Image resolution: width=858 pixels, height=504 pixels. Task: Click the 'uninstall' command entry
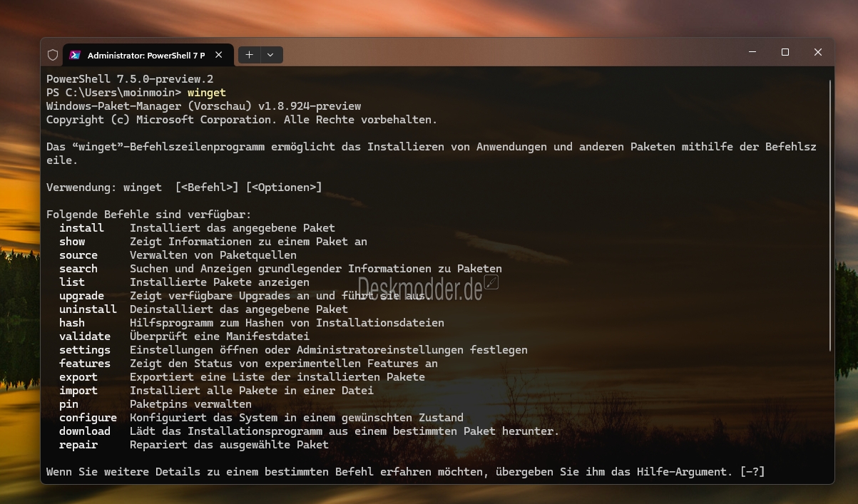coord(88,309)
